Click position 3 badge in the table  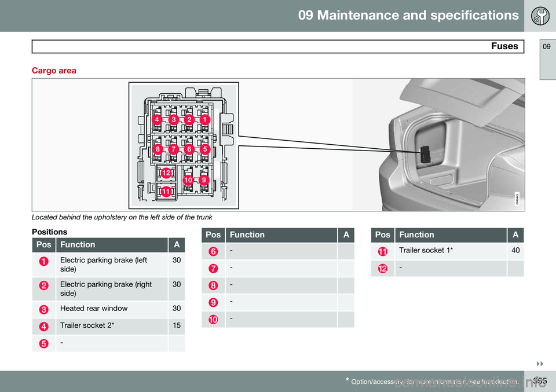pos(43,309)
